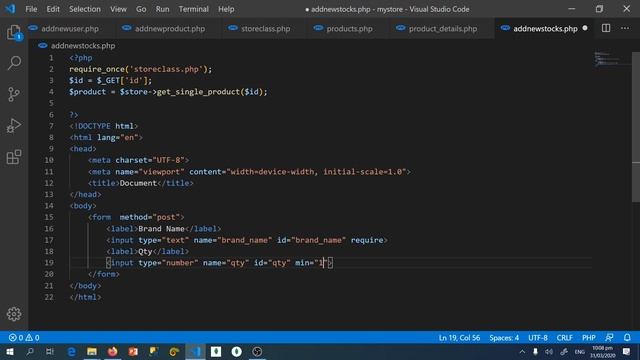Launch Microsoft Edge from the taskbar

pyautogui.click(x=71, y=351)
